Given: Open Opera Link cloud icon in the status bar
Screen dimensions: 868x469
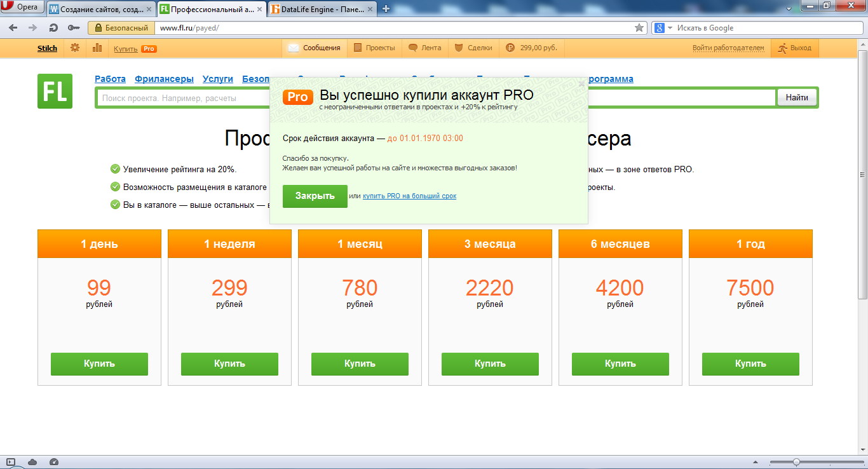Looking at the screenshot, I should (x=32, y=462).
